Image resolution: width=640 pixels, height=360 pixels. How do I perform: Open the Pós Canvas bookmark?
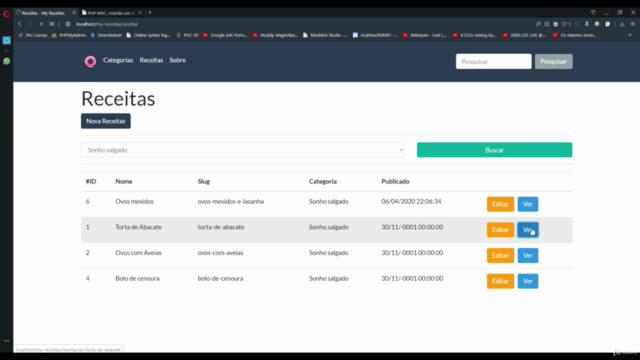click(x=33, y=35)
